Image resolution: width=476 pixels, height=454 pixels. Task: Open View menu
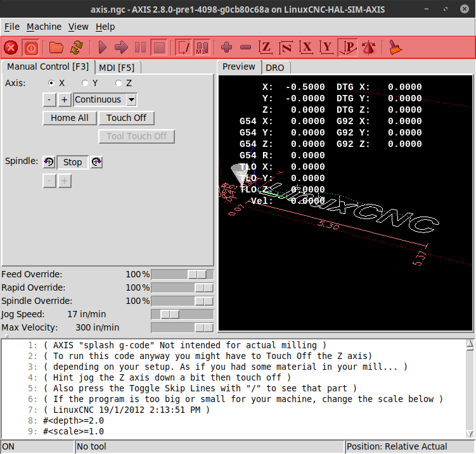click(78, 27)
